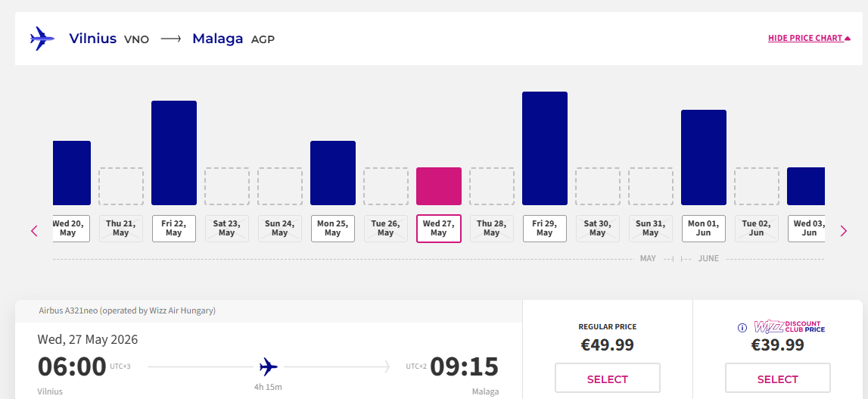Choose the Wed 03, Jun date tab

click(x=807, y=229)
